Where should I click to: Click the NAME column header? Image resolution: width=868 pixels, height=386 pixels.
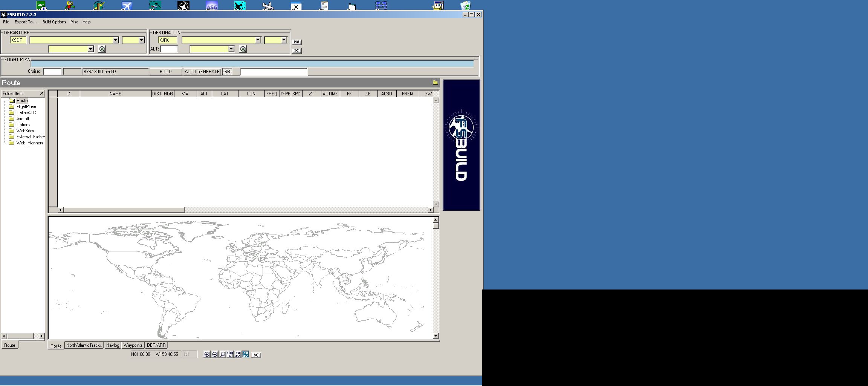point(115,94)
